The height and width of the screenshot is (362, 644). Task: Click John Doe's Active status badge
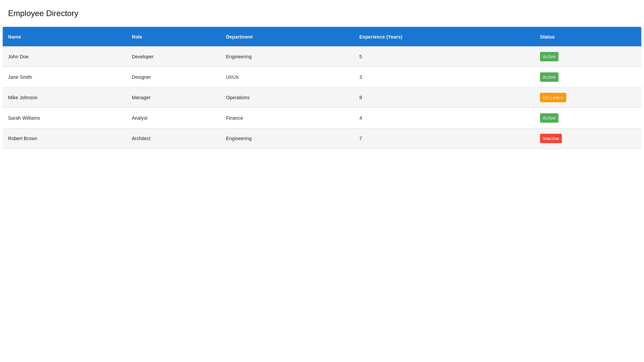click(x=549, y=57)
